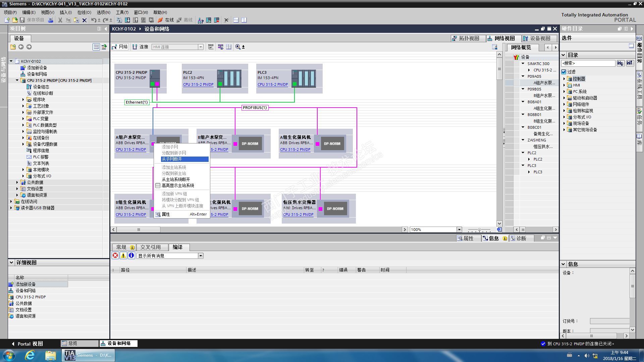Click the split editor horizontally icon
Viewport: 644px width, 362px height.
click(x=236, y=20)
